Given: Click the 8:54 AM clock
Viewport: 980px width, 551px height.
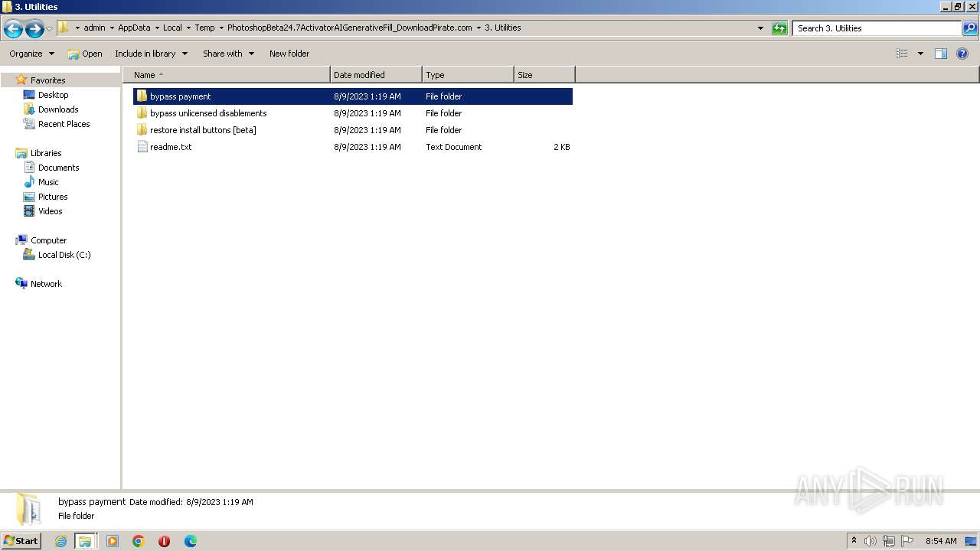Looking at the screenshot, I should (x=941, y=541).
